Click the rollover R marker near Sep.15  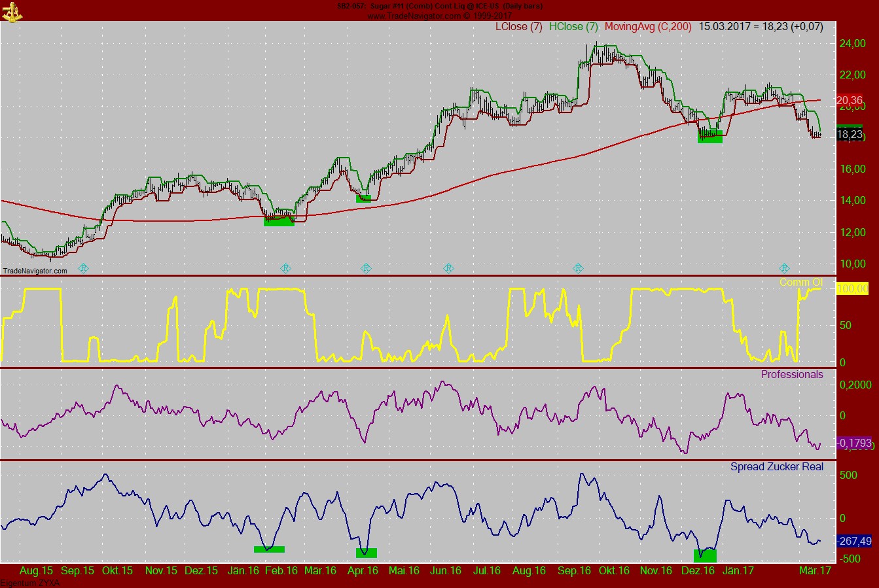(x=83, y=268)
